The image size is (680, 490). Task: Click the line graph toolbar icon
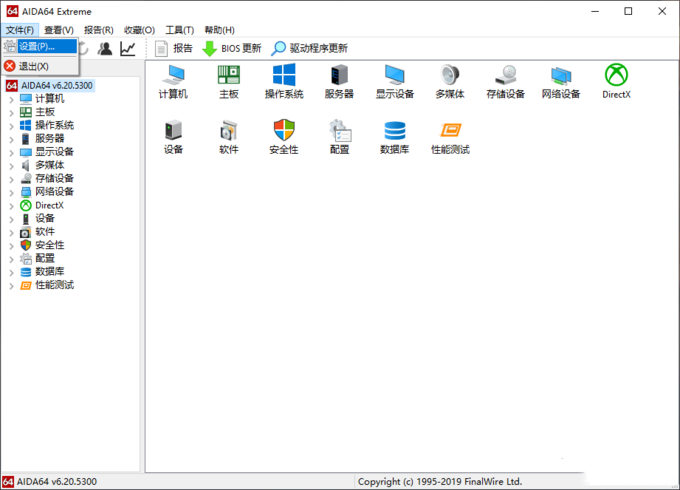coord(128,48)
